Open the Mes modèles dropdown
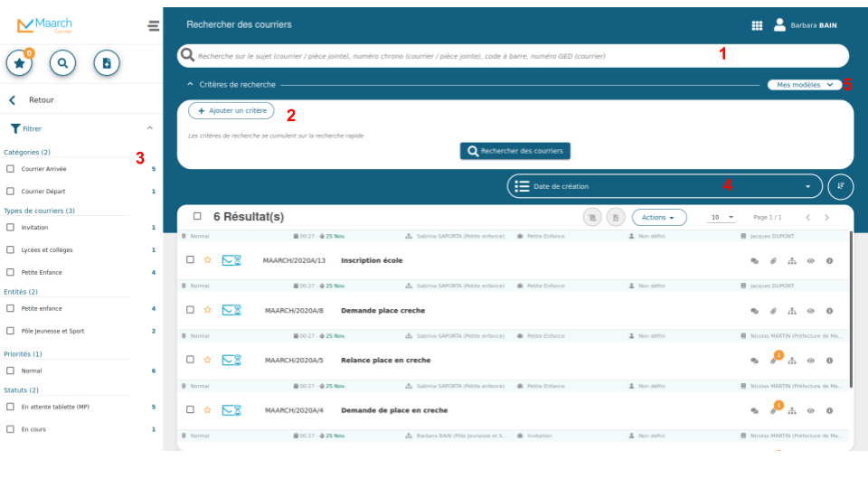 [805, 85]
